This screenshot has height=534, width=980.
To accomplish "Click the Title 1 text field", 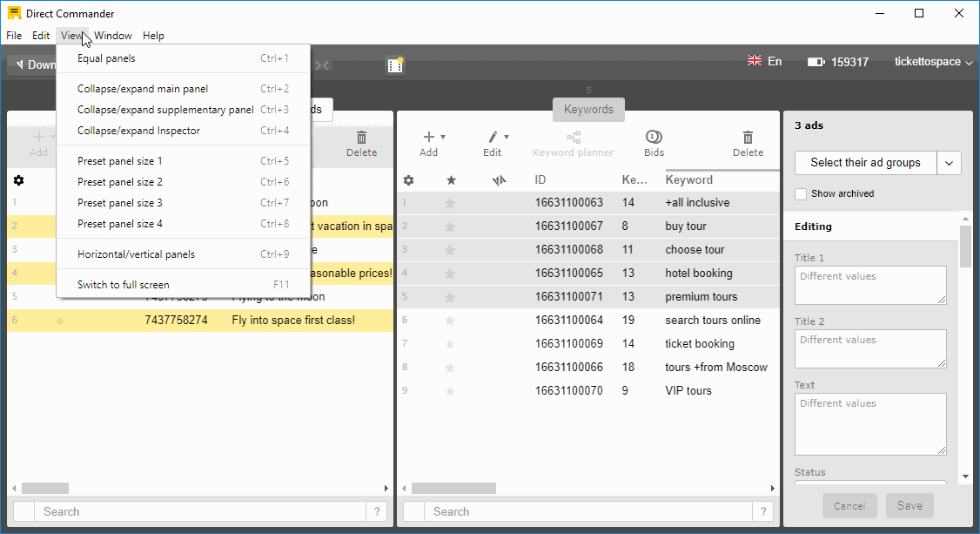I will [870, 285].
